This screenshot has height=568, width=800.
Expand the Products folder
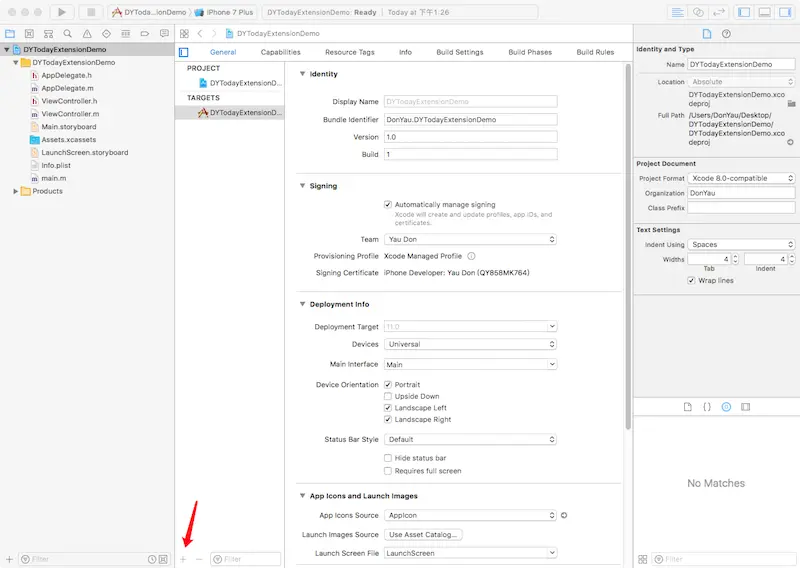[x=15, y=191]
